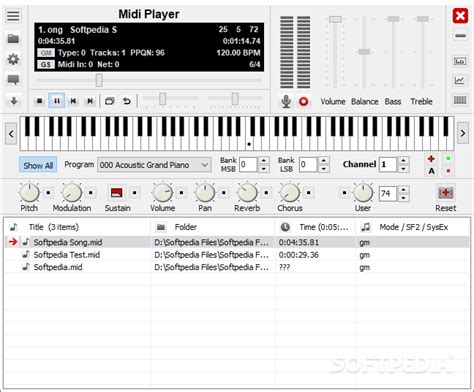Skip to previous track
Image resolution: width=474 pixels, height=392 pixels.
[73, 101]
